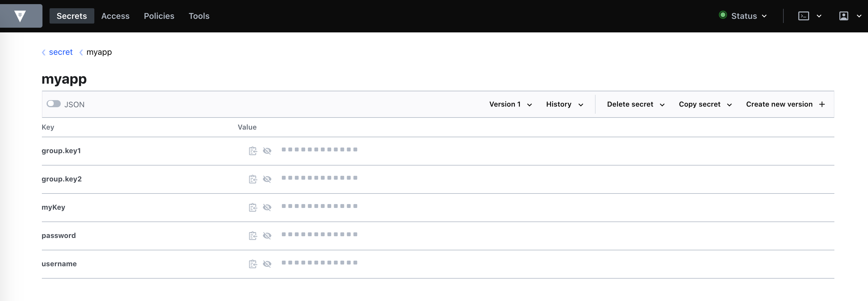The height and width of the screenshot is (301, 868).
Task: Unmask the group.key1 value
Action: point(267,151)
